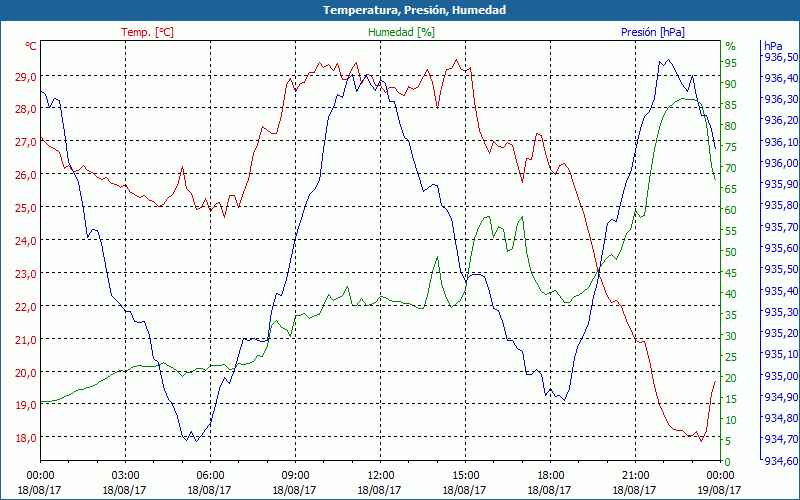Click the 934,90 pressure axis value
800x500 pixels.
click(779, 396)
